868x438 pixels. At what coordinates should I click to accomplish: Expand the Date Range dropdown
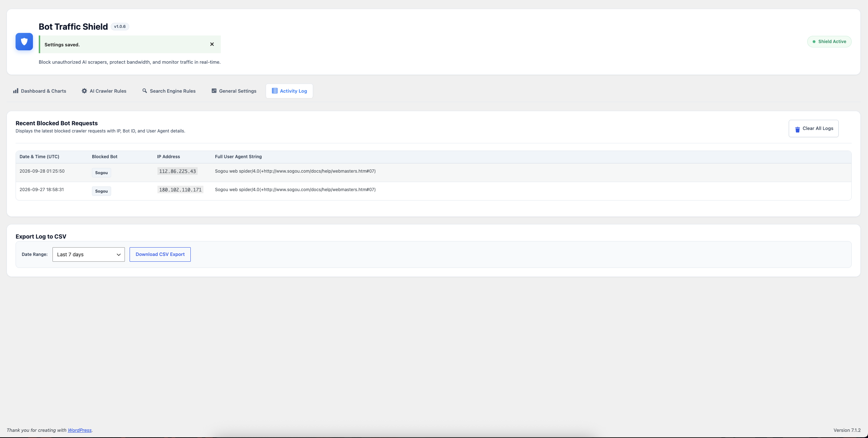pos(89,254)
